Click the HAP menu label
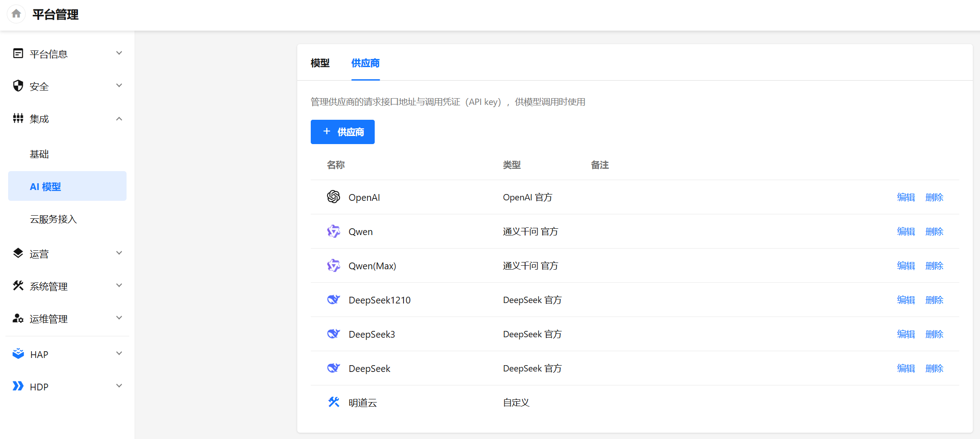 39,354
